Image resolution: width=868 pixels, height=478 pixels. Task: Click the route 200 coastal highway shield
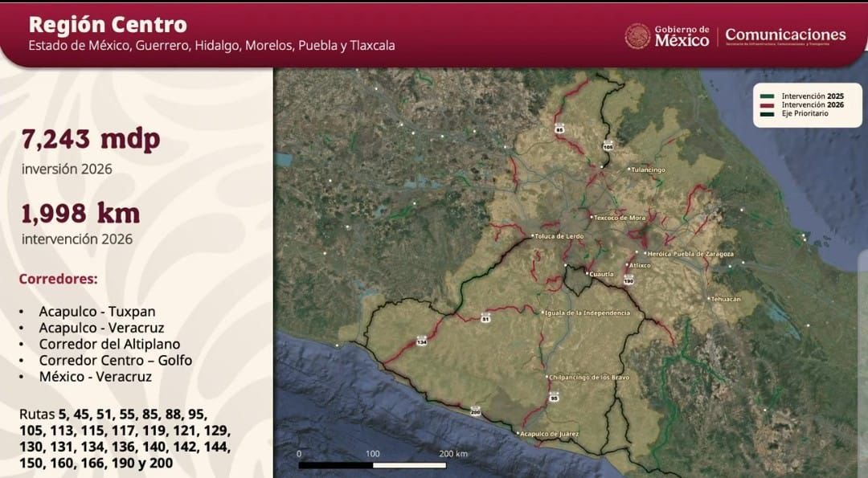[x=475, y=411]
